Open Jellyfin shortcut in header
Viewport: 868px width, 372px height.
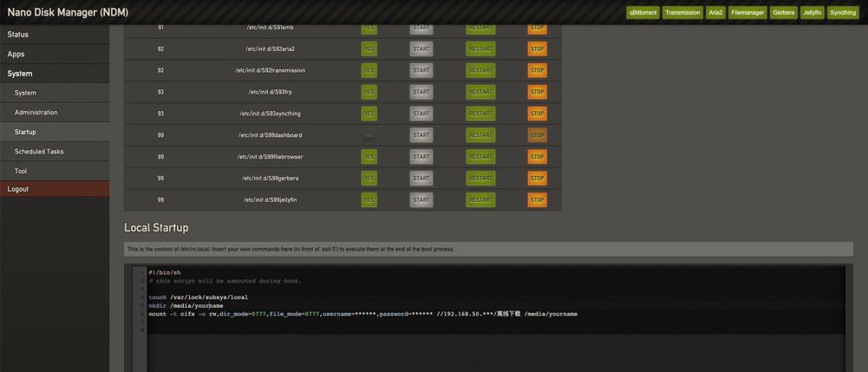pyautogui.click(x=813, y=13)
